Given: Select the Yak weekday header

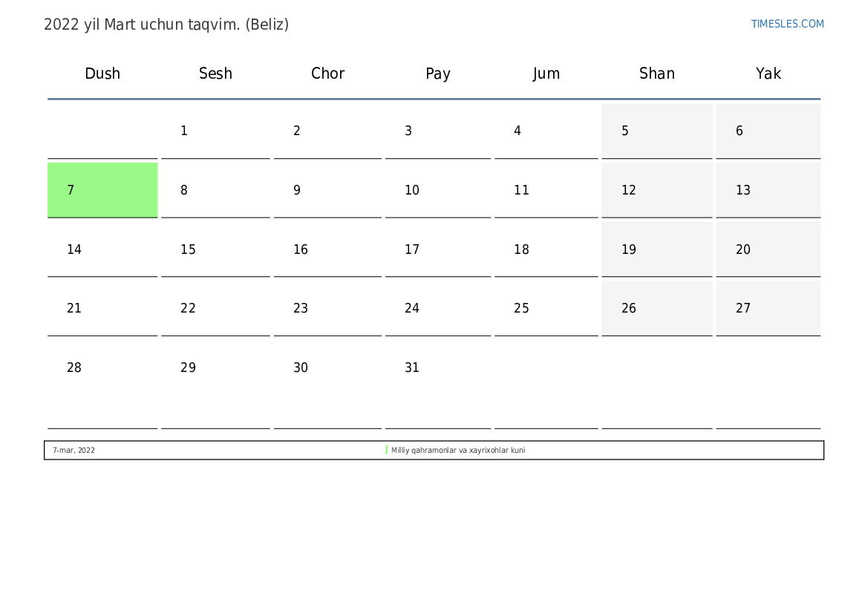Looking at the screenshot, I should 769,74.
